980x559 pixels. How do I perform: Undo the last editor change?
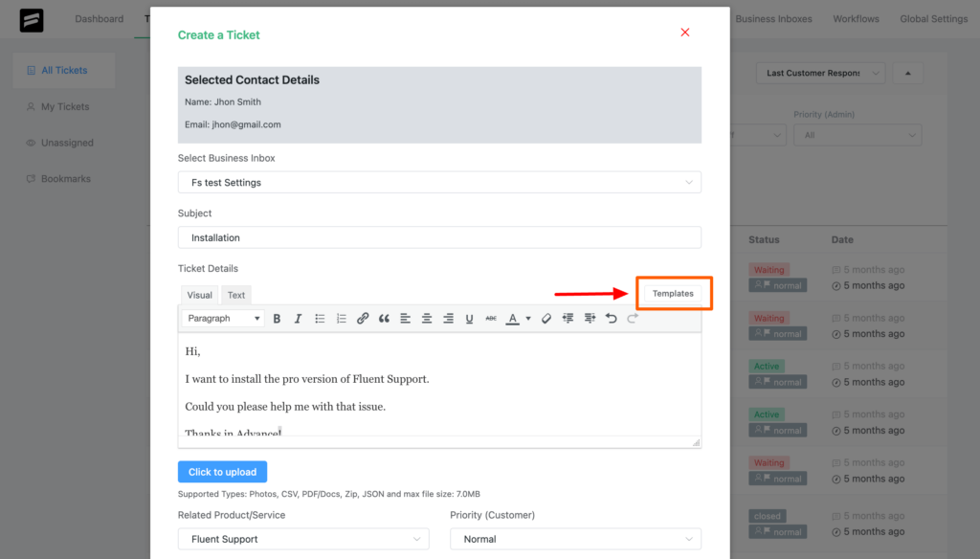click(x=611, y=316)
